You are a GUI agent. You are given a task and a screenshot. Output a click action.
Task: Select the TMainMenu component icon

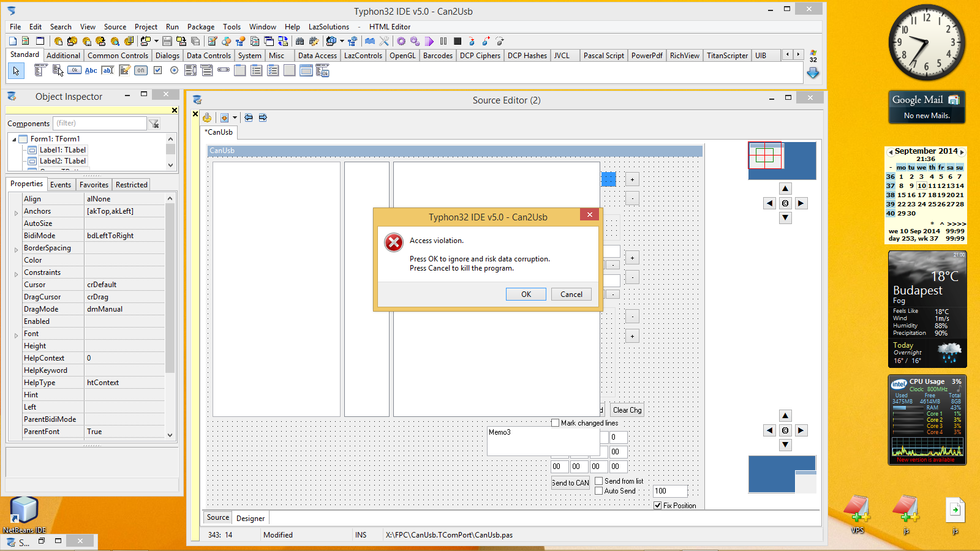[40, 70]
